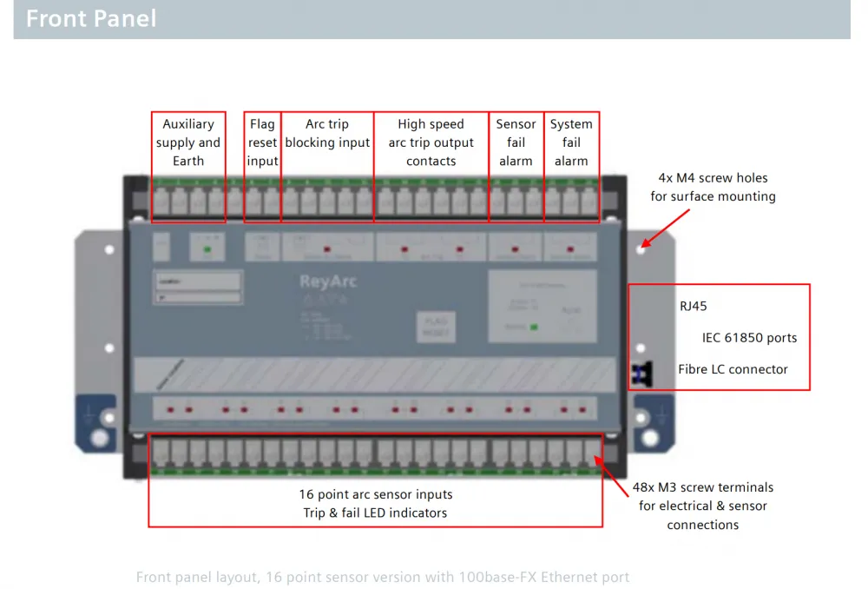Click the green power LED near the auxiliary supply
868x589 pixels.
207,250
